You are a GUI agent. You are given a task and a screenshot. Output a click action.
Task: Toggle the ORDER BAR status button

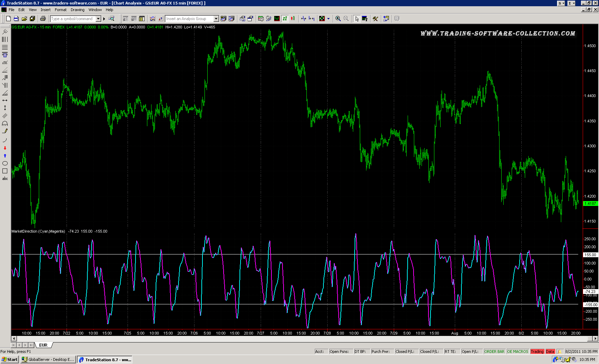(x=494, y=352)
